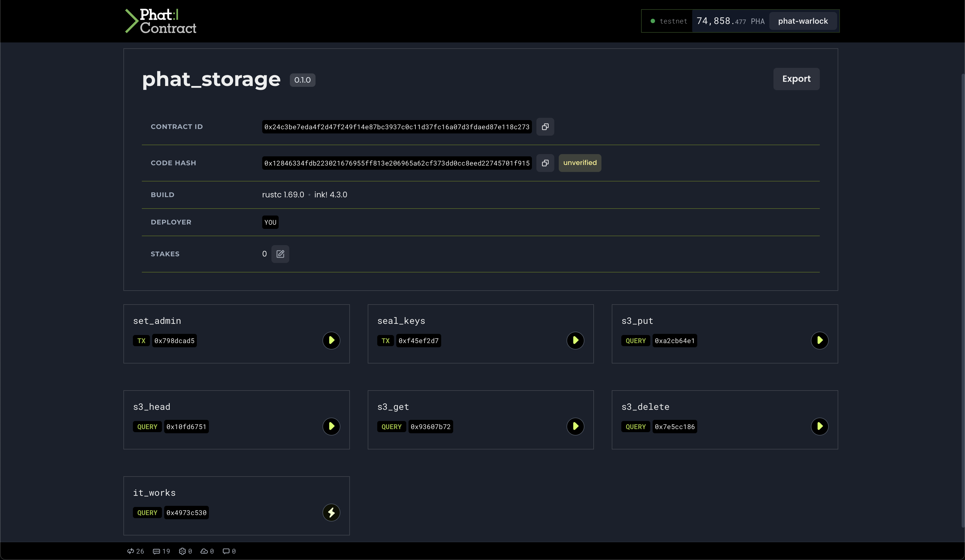Run the seal_keys transaction

[575, 340]
